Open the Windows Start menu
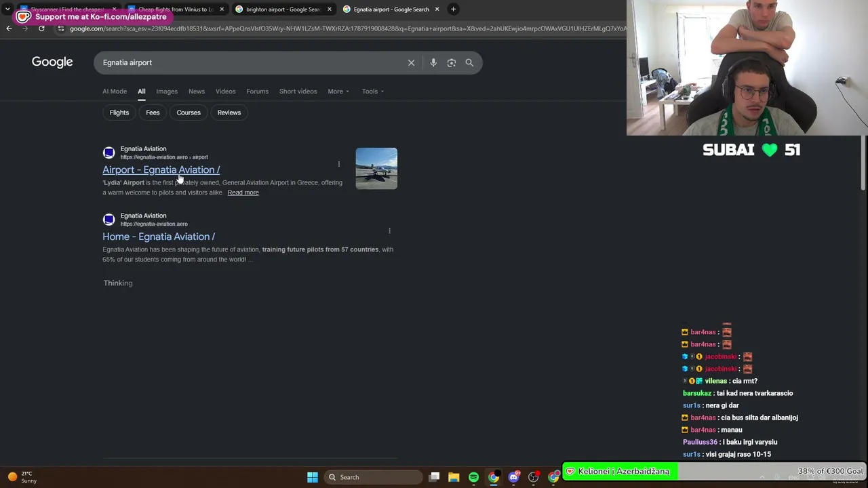This screenshot has height=488, width=868. 313,477
